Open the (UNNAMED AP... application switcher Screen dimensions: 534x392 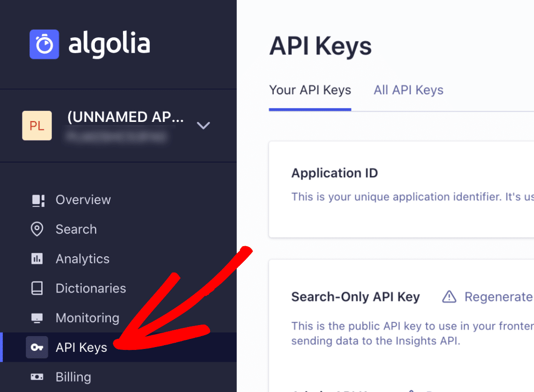[126, 117]
